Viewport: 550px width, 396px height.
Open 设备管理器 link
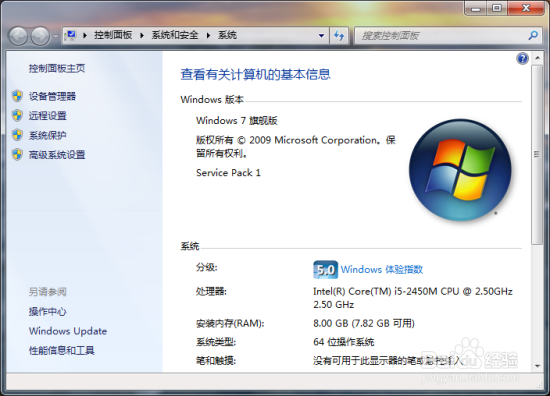pyautogui.click(x=52, y=96)
